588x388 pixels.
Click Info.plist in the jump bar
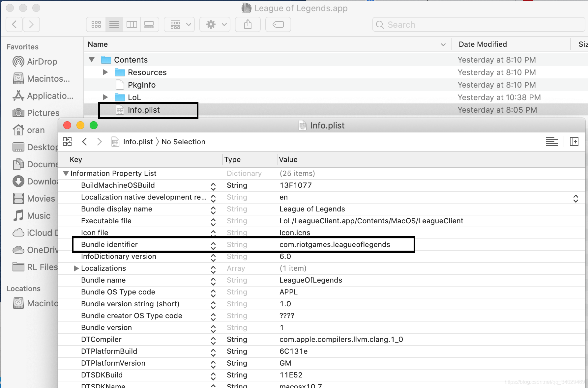(x=132, y=142)
